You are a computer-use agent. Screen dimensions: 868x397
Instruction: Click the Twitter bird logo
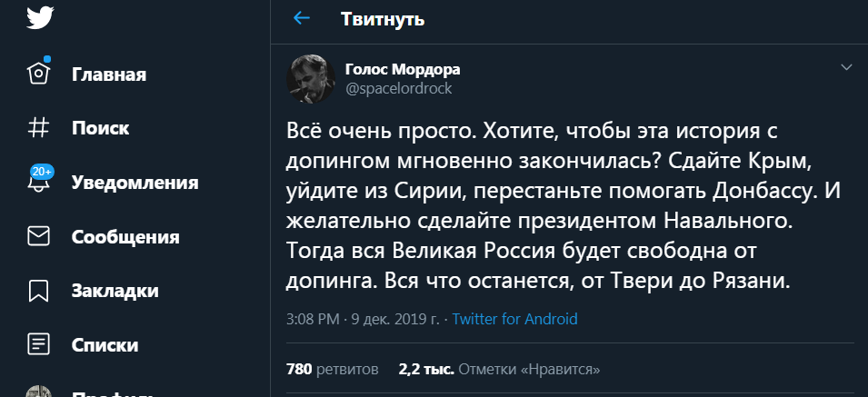click(39, 18)
